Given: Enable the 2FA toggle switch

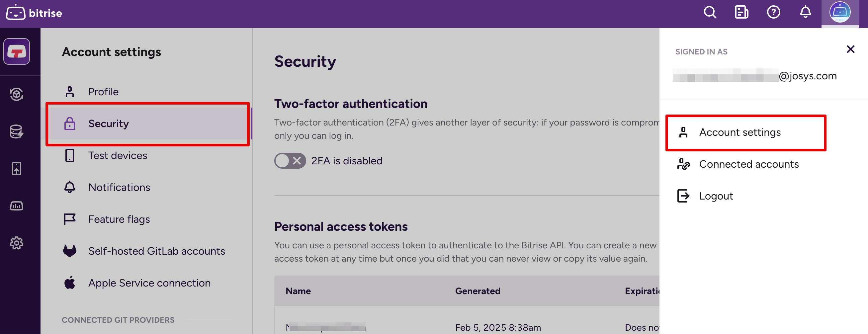Looking at the screenshot, I should click(290, 161).
